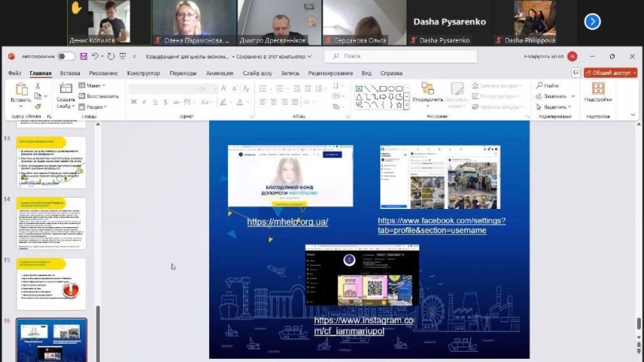Open the Анимация ribbon tab
The height and width of the screenshot is (362, 644).
pyautogui.click(x=219, y=73)
